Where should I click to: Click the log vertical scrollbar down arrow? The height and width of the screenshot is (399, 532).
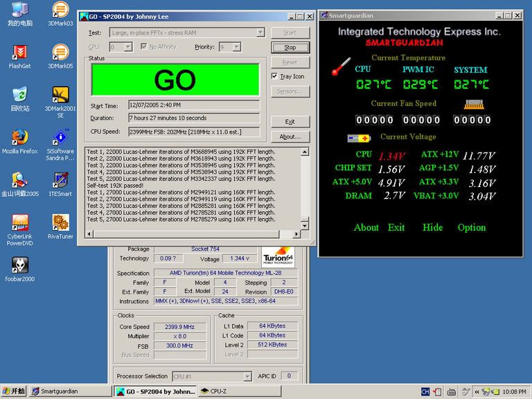[305, 225]
